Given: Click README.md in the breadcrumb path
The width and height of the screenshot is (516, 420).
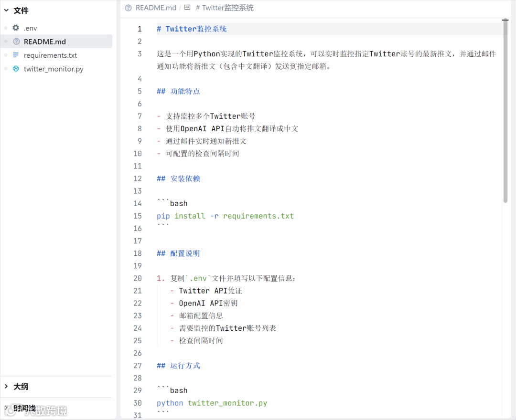Looking at the screenshot, I should click(x=156, y=8).
